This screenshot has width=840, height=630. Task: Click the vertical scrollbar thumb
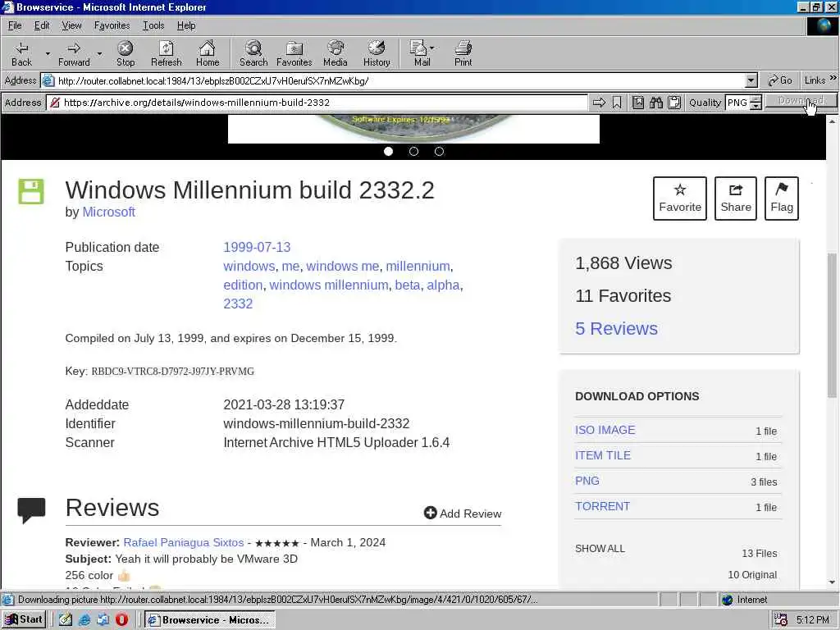coord(832,325)
